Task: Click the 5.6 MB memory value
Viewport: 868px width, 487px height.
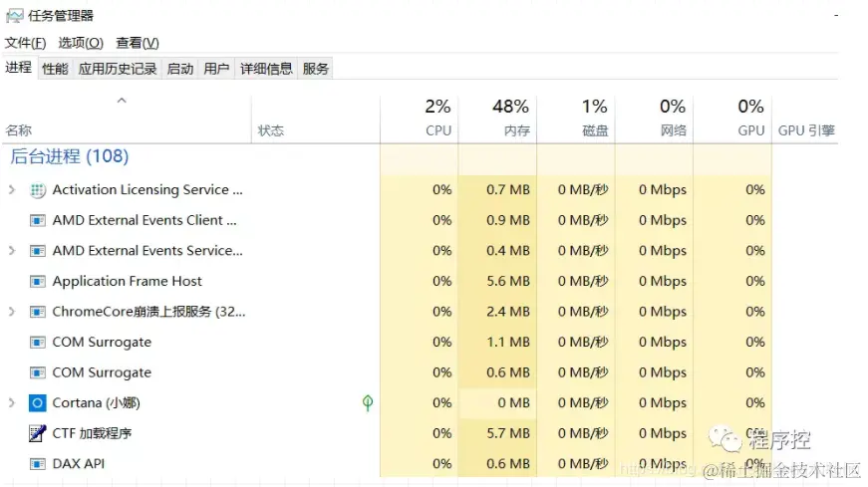Action: tap(508, 281)
